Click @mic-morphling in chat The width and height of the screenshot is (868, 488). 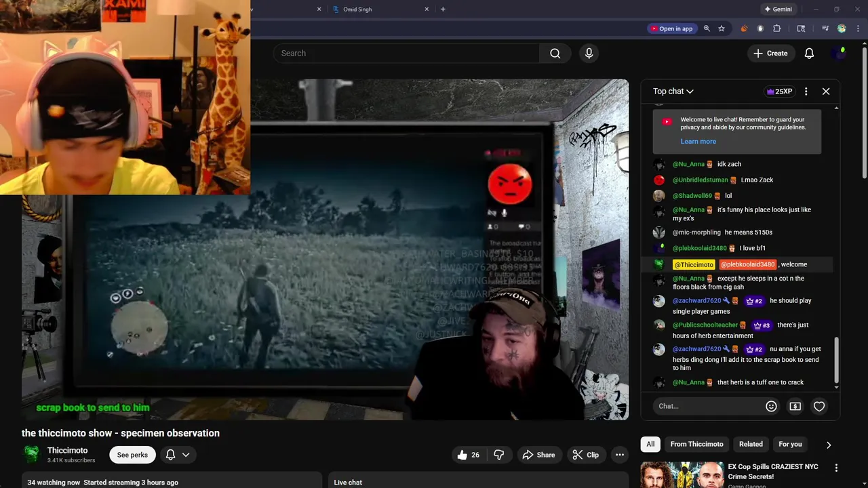pyautogui.click(x=696, y=232)
